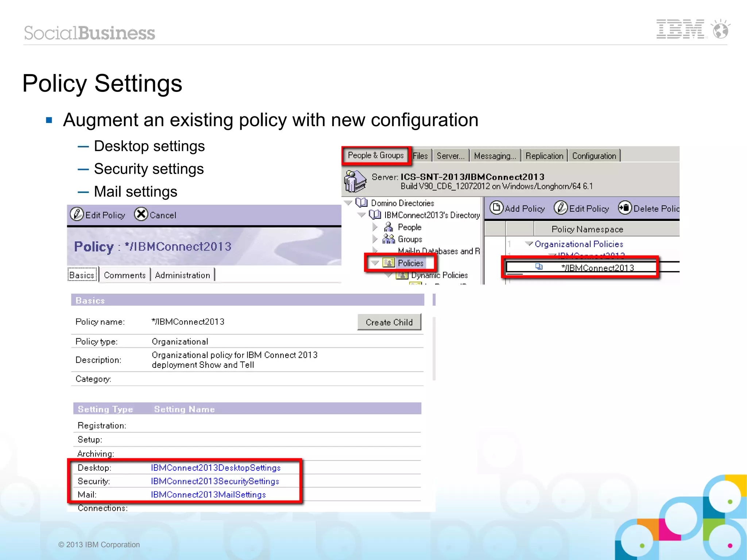
Task: Click the Setting Name column heading
Action: click(x=184, y=409)
